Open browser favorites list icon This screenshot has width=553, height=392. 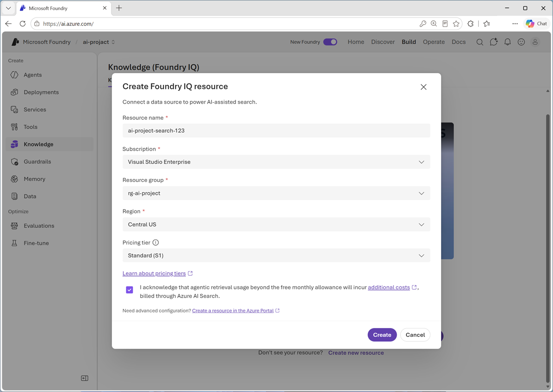(x=487, y=23)
